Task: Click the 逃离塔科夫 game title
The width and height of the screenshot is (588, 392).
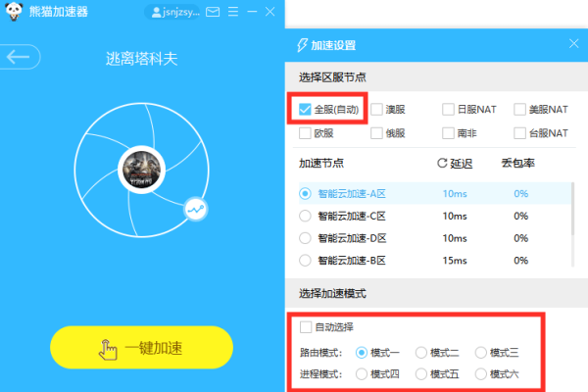Action: 141,59
